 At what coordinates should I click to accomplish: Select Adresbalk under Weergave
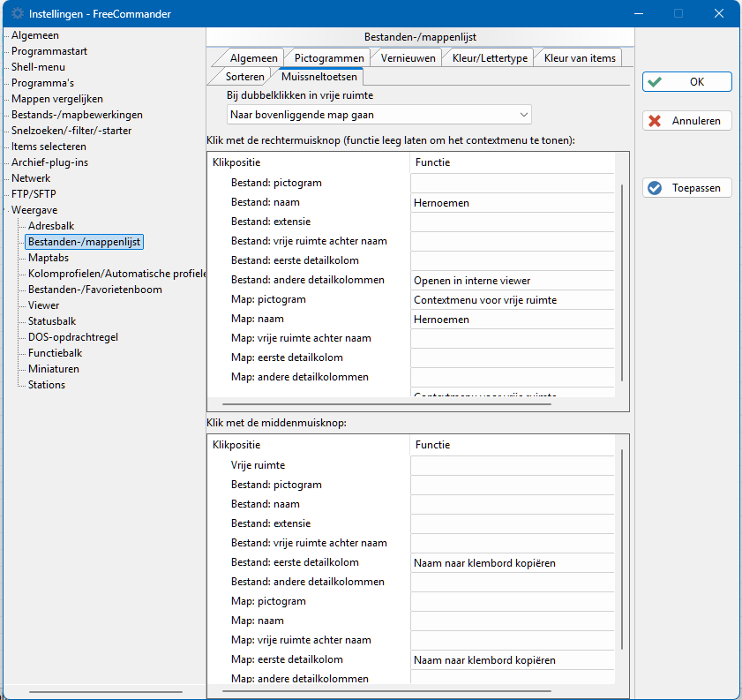point(51,226)
